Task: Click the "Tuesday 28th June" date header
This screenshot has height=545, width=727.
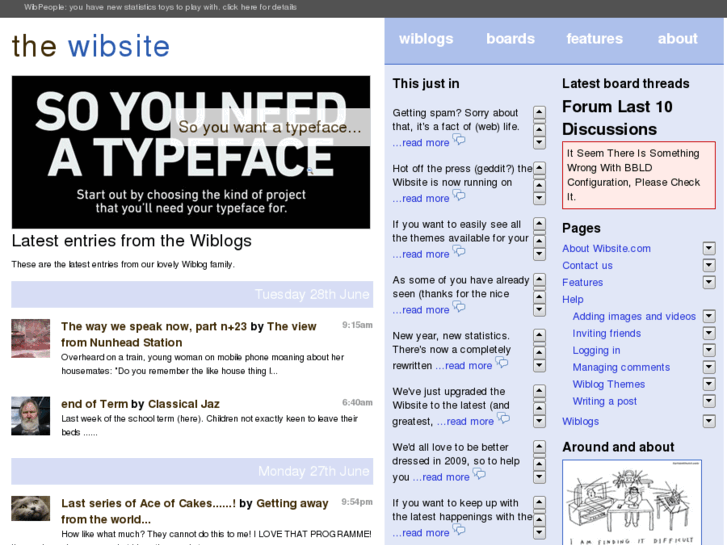Action: (192, 295)
